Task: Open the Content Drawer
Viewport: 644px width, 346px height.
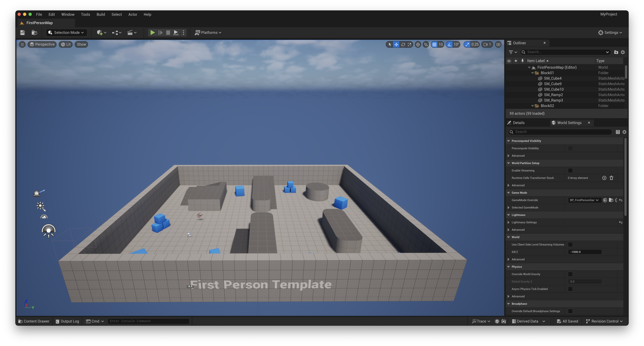Action: click(x=34, y=321)
